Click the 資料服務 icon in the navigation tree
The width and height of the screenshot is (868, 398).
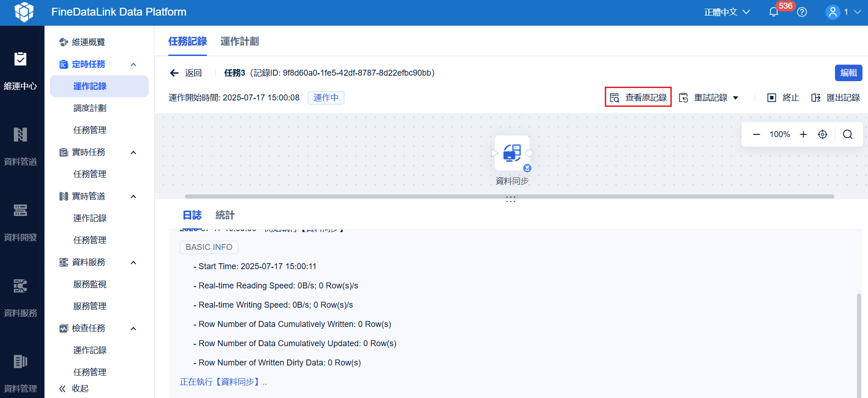[x=64, y=262]
